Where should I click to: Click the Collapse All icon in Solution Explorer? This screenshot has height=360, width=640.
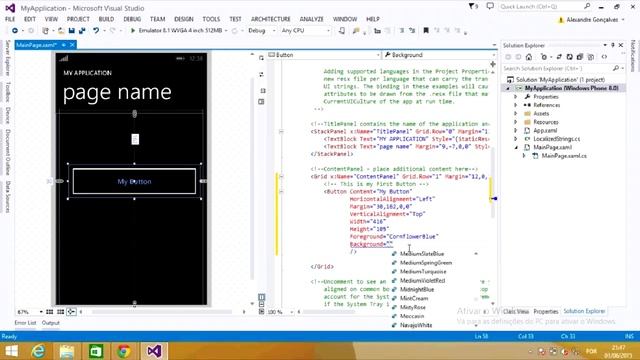580,57
